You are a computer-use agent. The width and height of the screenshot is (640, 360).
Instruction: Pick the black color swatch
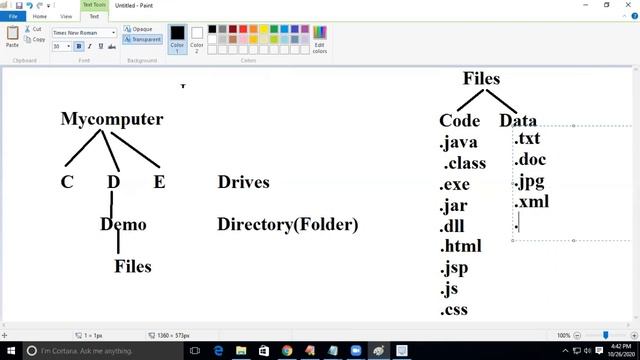point(212,29)
